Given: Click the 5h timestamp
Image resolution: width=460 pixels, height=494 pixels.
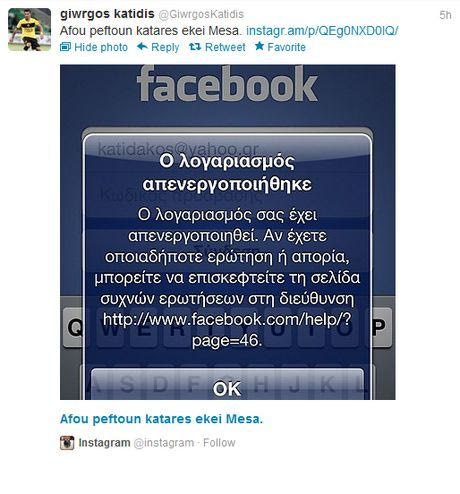Looking at the screenshot, I should click(x=445, y=15).
